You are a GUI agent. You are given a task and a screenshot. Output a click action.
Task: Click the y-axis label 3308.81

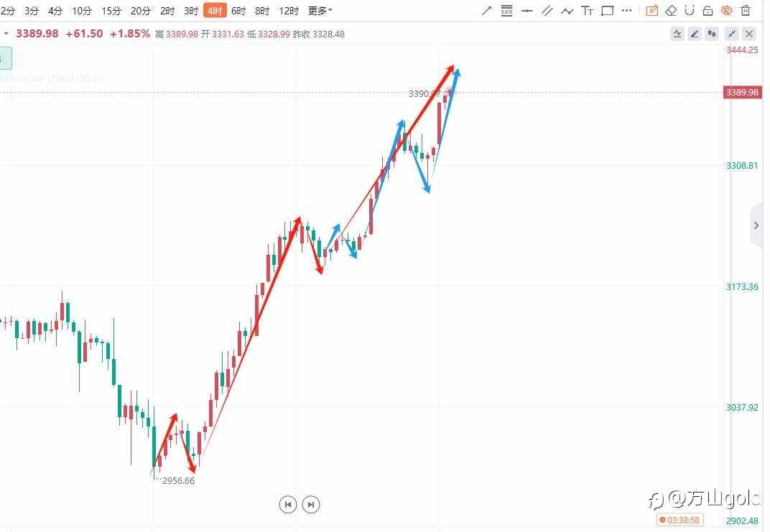click(x=742, y=166)
